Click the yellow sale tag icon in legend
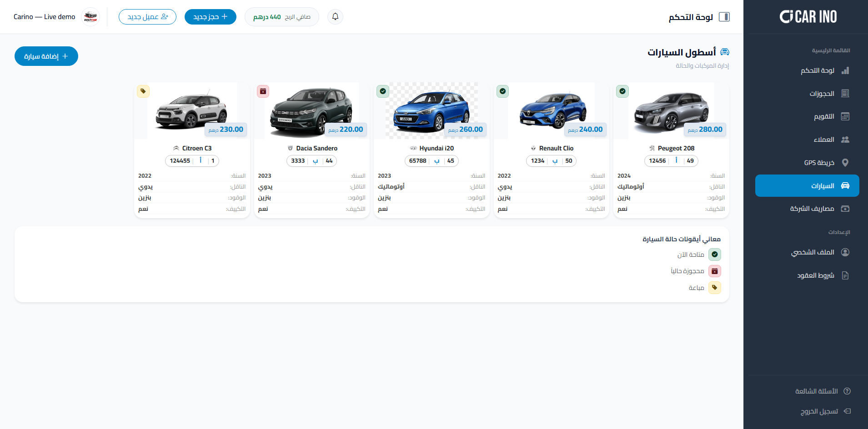The image size is (868, 429). [x=715, y=288]
